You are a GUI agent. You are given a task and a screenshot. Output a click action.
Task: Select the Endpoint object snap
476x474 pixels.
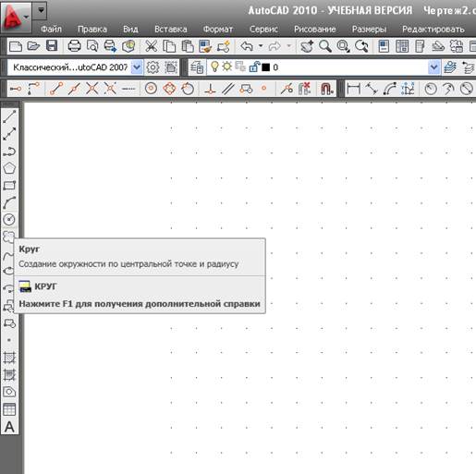[x=56, y=89]
